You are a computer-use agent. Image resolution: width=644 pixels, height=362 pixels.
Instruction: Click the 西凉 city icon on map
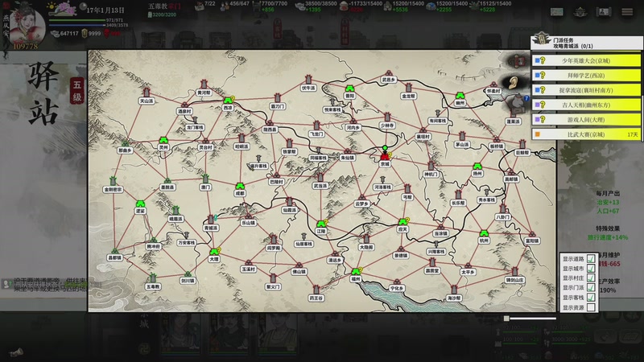tap(228, 101)
